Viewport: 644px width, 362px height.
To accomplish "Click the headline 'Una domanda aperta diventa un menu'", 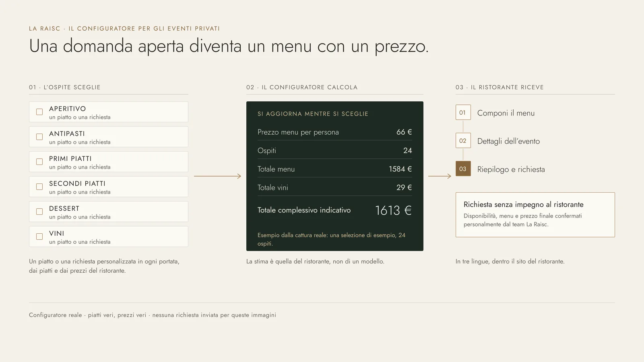I will (x=170, y=46).
